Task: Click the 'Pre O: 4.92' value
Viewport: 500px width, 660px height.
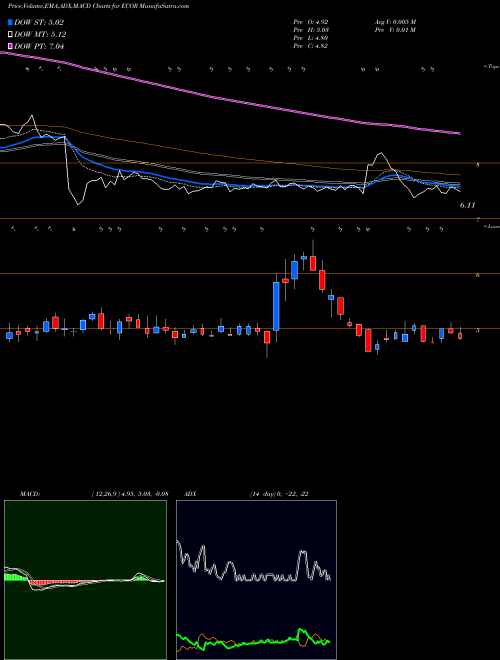Action: click(x=311, y=22)
